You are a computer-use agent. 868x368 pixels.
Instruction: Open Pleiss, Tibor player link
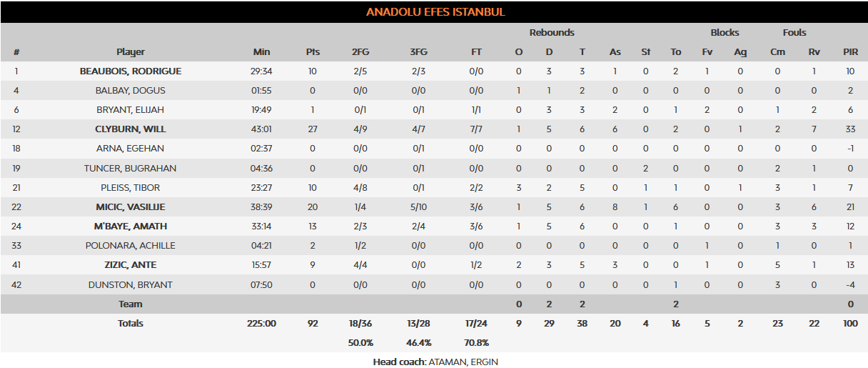(131, 187)
